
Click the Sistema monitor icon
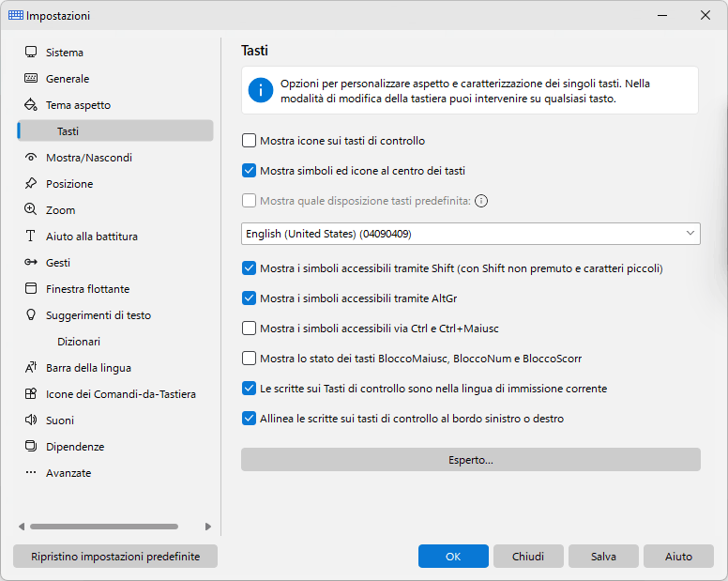pos(31,52)
